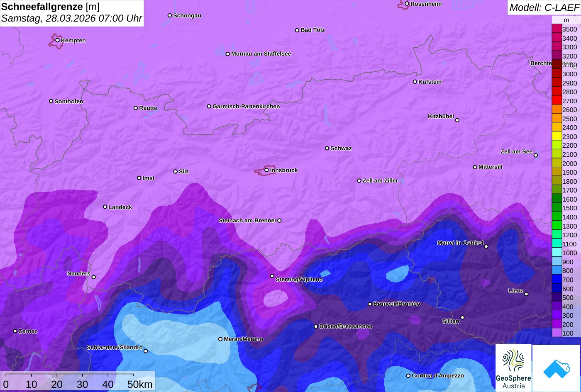581x392 pixels.
Task: Select the 'Schlanders/Silandro' label
Action: (x=115, y=347)
